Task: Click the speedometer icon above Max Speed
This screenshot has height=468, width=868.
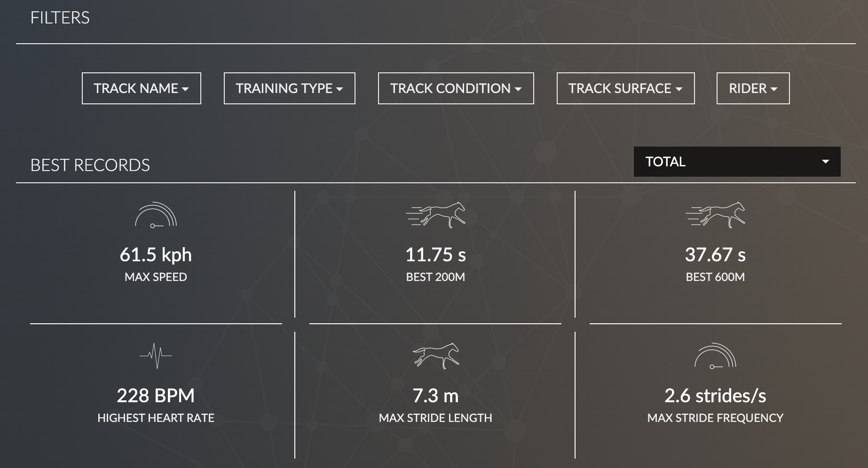Action: (156, 215)
